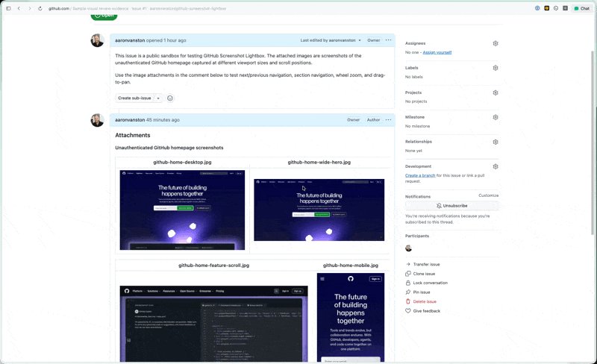Select Pin issue
597x364 pixels.
click(418, 292)
